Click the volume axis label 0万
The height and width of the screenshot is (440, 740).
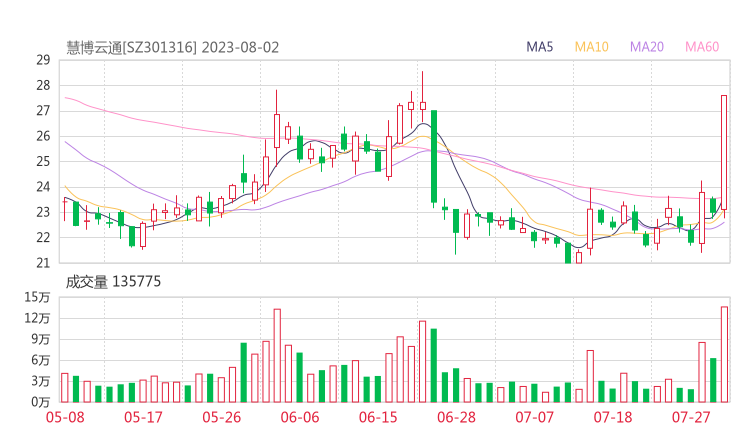tap(41, 402)
